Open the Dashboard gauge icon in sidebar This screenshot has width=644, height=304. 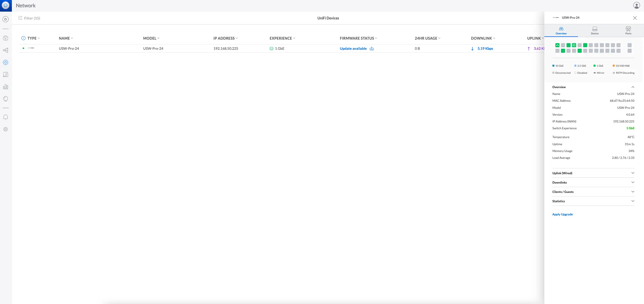coord(6,38)
